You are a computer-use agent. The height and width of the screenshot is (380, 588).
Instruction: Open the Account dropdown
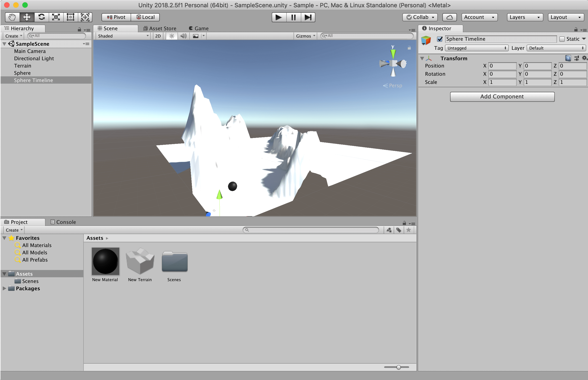479,17
